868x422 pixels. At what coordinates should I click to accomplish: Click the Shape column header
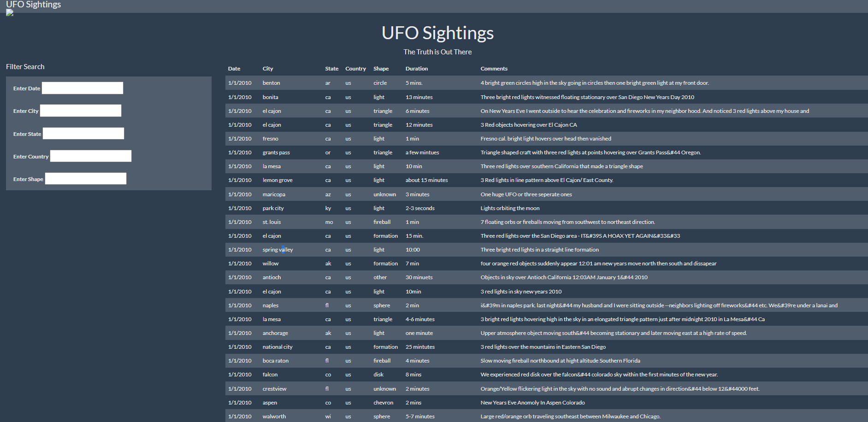pos(381,68)
